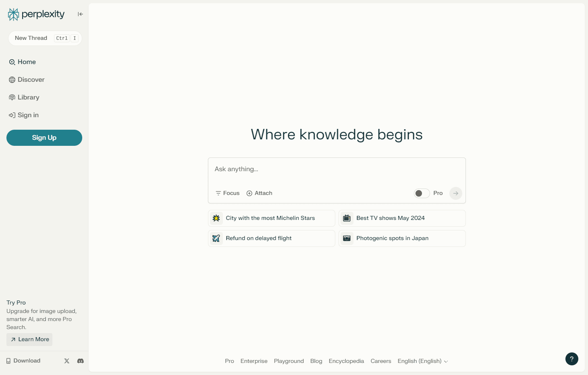Click the Download link

click(23, 361)
